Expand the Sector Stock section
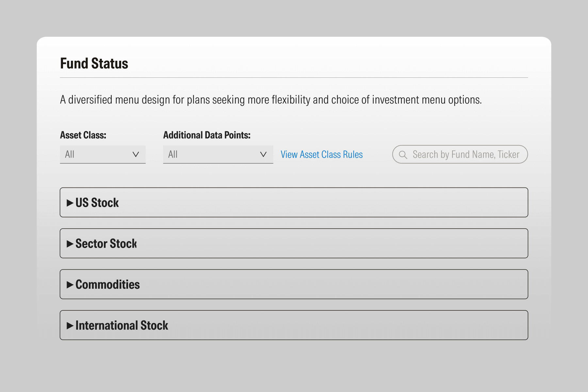588x392 pixels. [293, 243]
